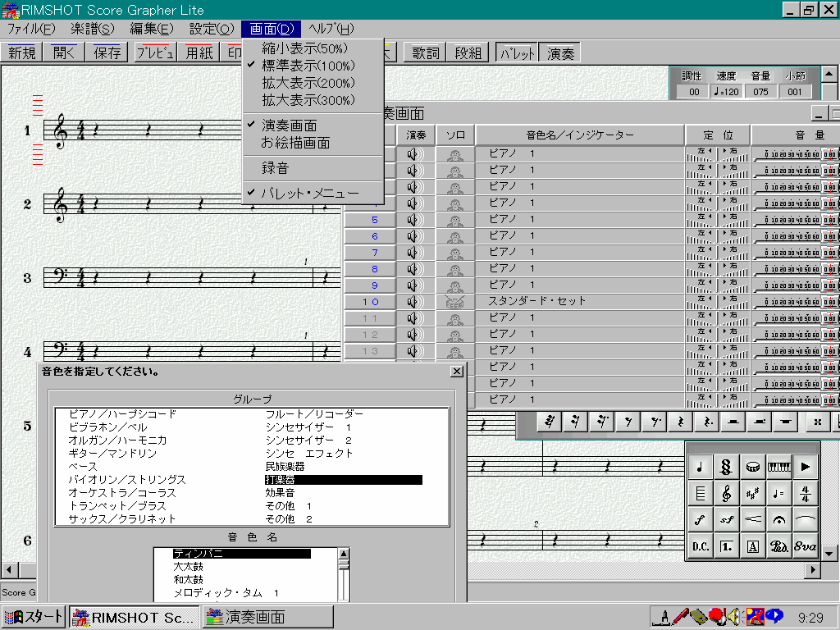
Task: Click the D.C. repeat icon
Action: click(700, 546)
